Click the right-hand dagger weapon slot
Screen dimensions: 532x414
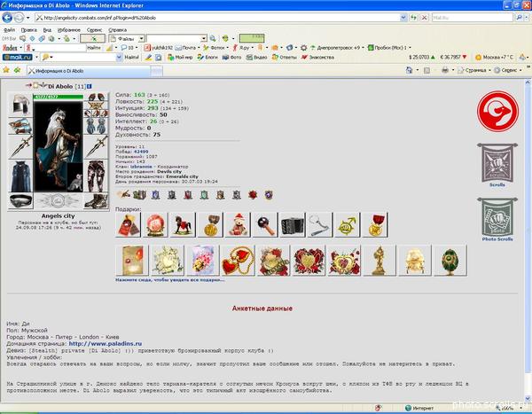97,147
